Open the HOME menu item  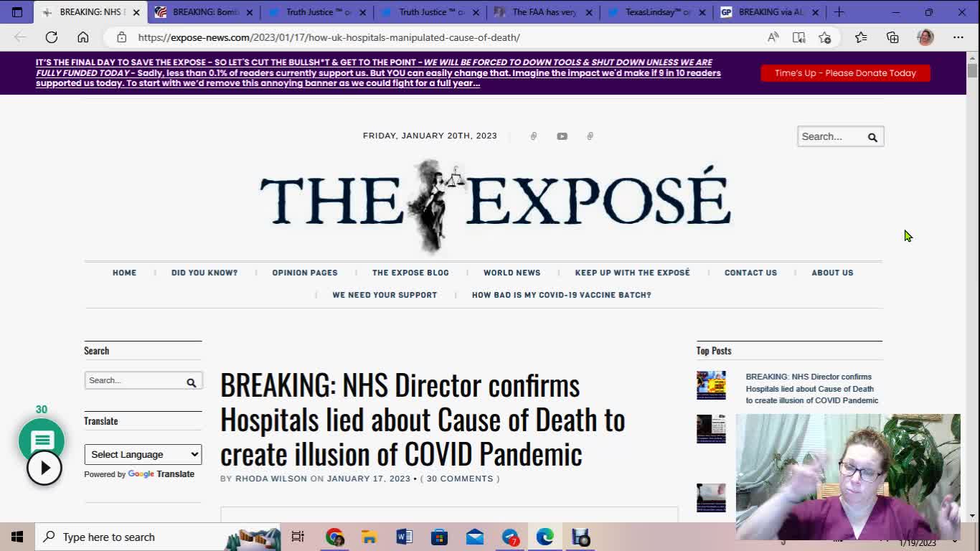124,273
